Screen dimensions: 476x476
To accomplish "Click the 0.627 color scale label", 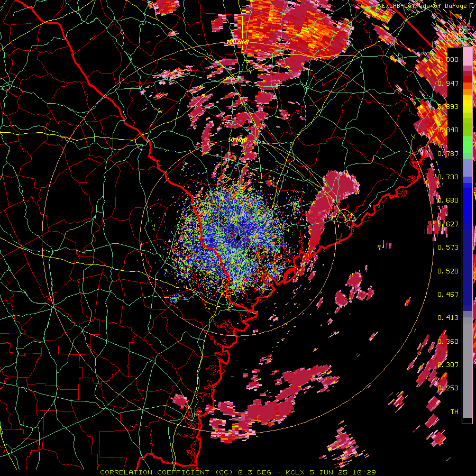I will tap(448, 224).
